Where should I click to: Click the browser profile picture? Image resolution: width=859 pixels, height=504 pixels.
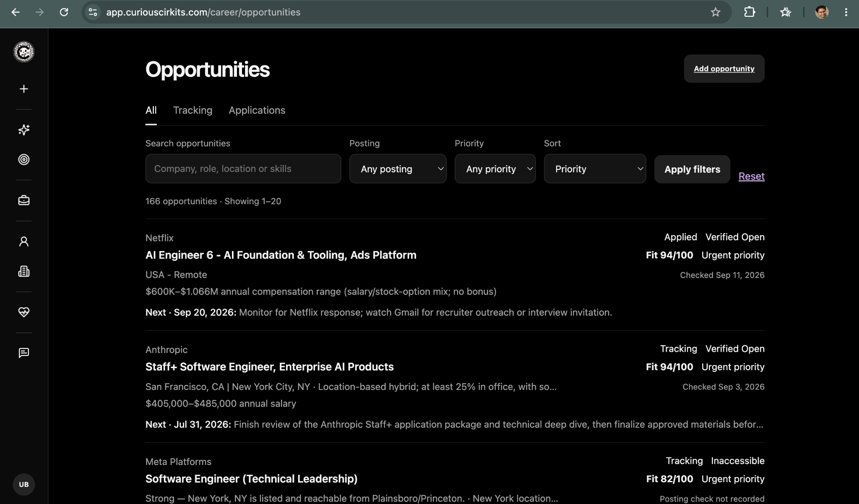coord(822,12)
